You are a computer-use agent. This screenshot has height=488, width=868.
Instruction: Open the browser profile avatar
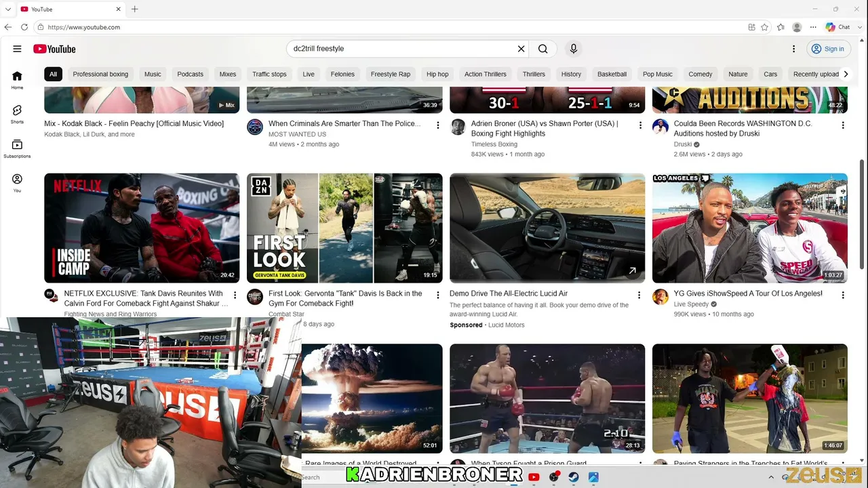[x=797, y=27]
